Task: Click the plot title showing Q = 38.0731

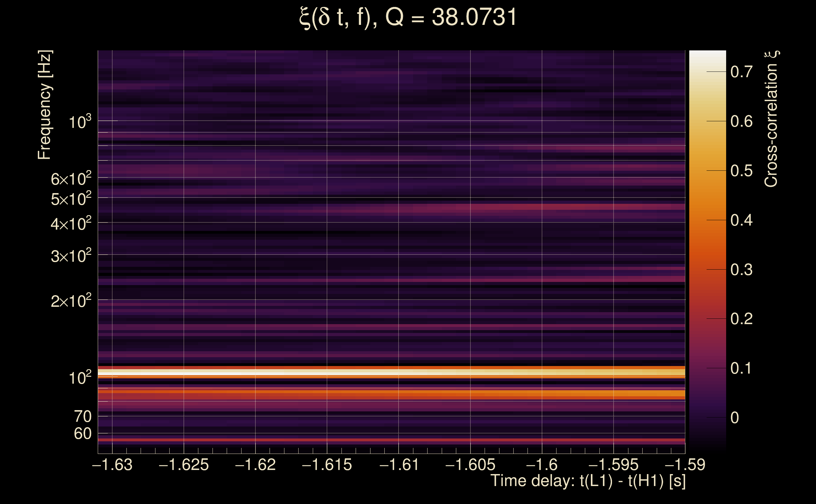Action: point(408,17)
